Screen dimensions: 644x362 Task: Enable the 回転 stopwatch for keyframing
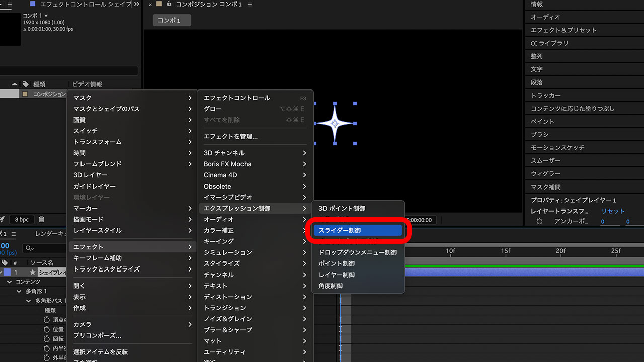[47, 339]
